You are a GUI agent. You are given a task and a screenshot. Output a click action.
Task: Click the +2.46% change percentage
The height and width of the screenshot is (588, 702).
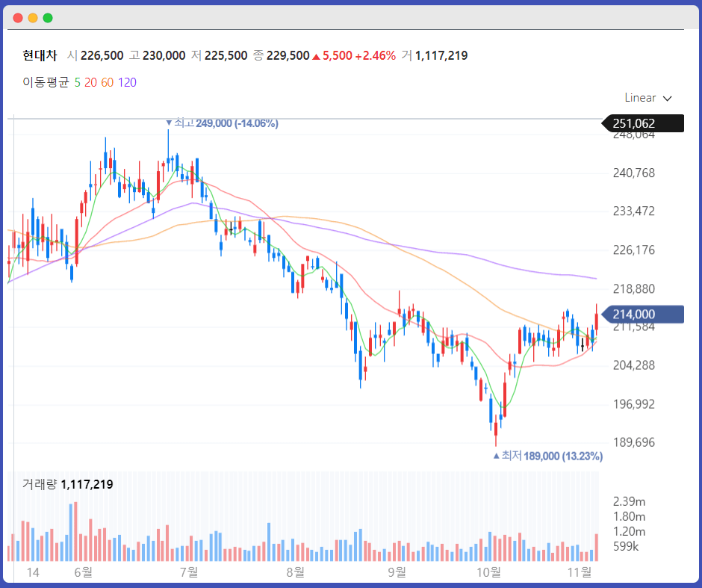click(375, 55)
